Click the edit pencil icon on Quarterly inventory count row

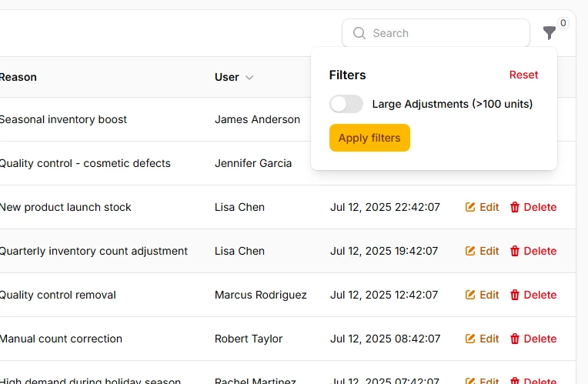pos(470,251)
